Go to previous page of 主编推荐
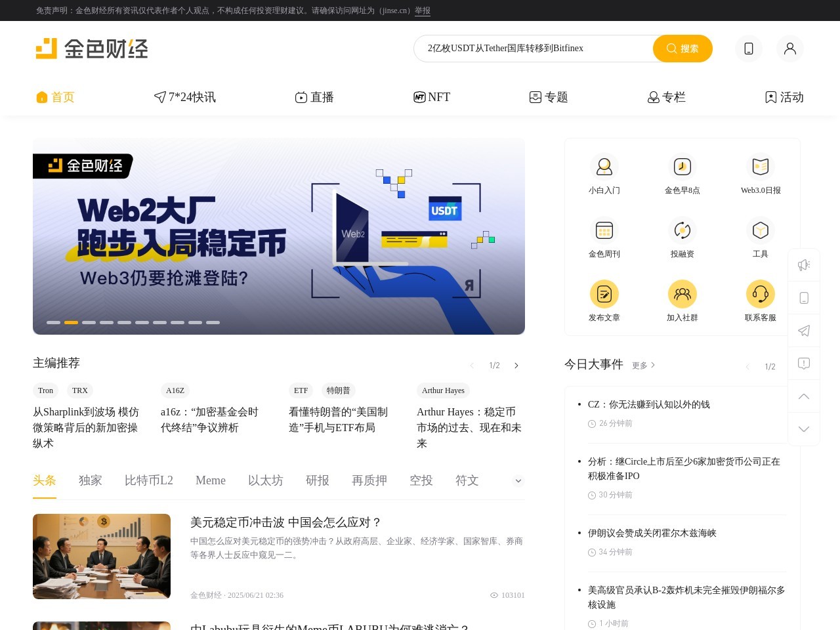840x630 pixels. click(471, 366)
